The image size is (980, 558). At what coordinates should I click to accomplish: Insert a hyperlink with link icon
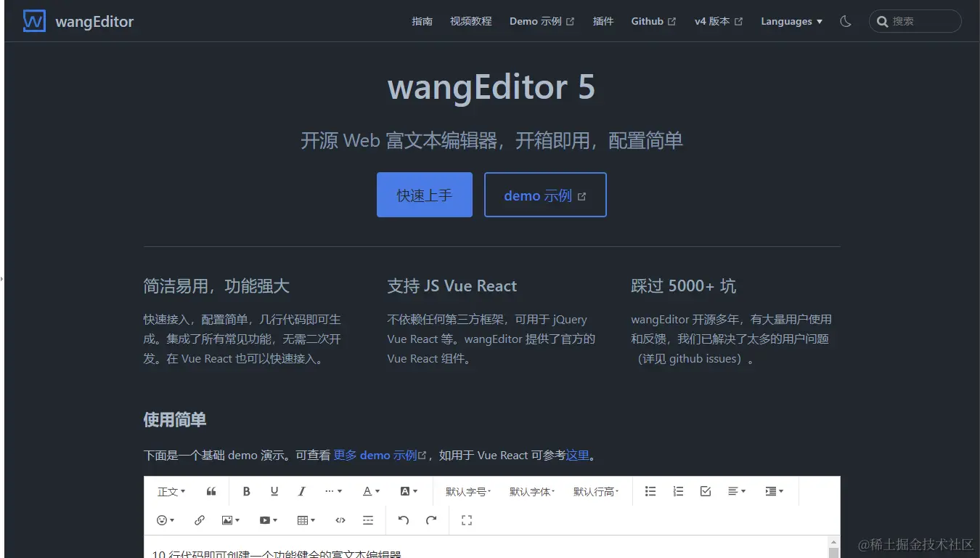coord(200,520)
